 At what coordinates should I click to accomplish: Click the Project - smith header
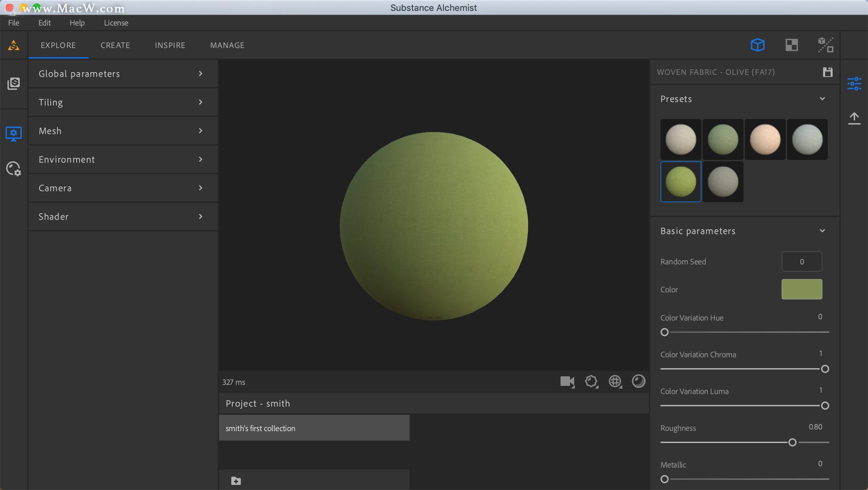click(434, 403)
